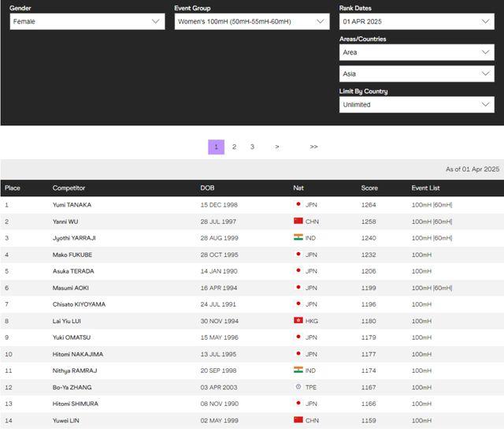This screenshot has height=432, width=504.
Task: Expand the Area type dropdown
Action: coord(417,52)
